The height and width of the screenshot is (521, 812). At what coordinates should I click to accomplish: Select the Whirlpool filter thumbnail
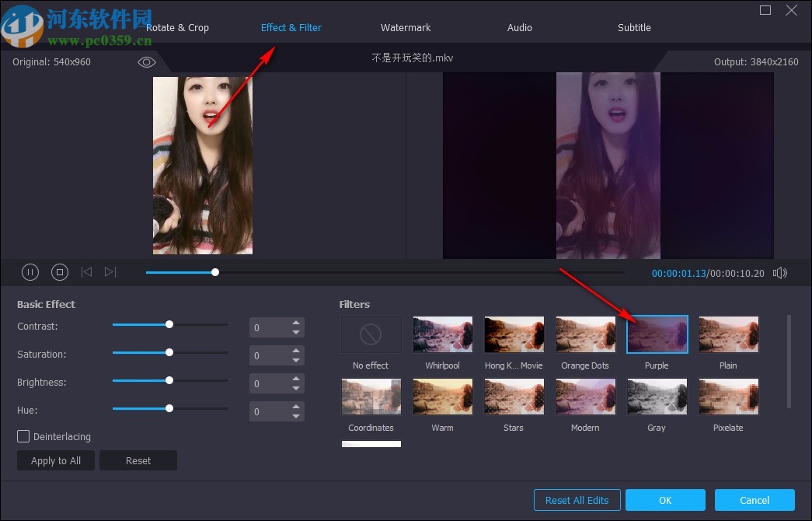pos(442,334)
